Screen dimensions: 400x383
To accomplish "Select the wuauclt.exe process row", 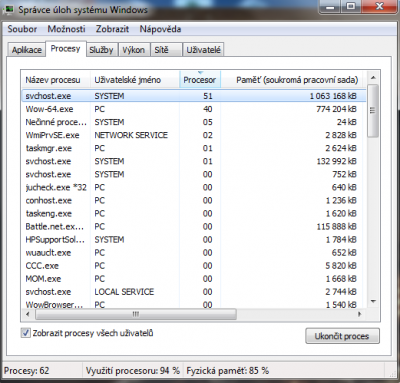I will (x=194, y=253).
